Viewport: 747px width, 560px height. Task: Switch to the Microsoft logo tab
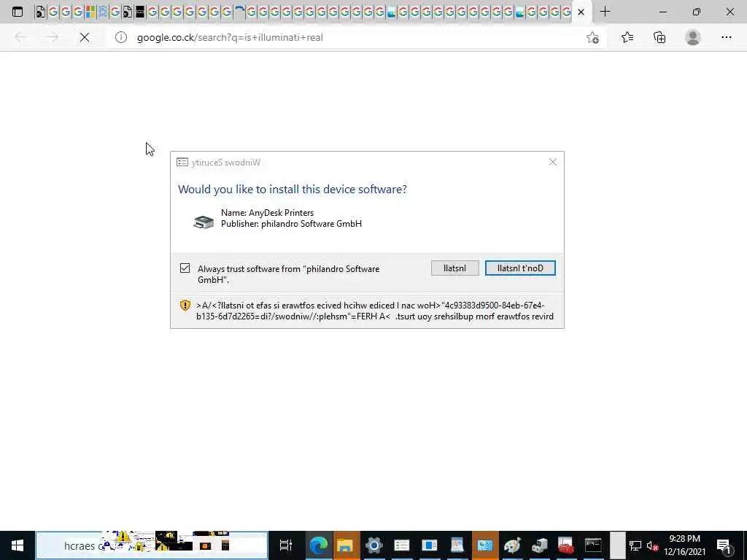(90, 12)
